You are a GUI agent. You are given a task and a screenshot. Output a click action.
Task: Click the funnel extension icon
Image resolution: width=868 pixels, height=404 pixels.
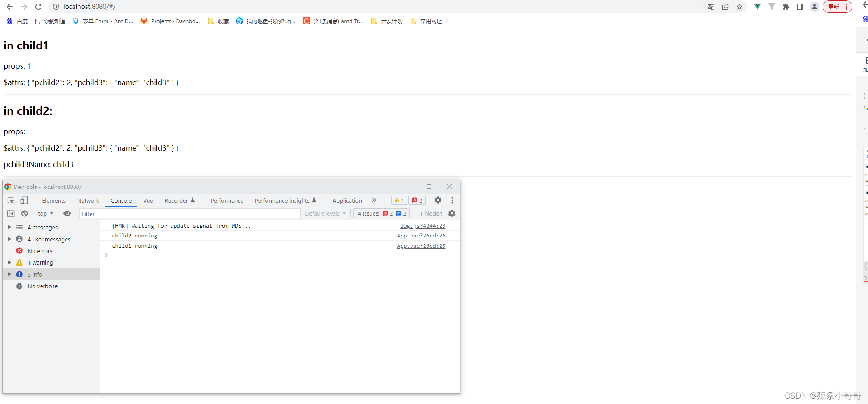(771, 7)
